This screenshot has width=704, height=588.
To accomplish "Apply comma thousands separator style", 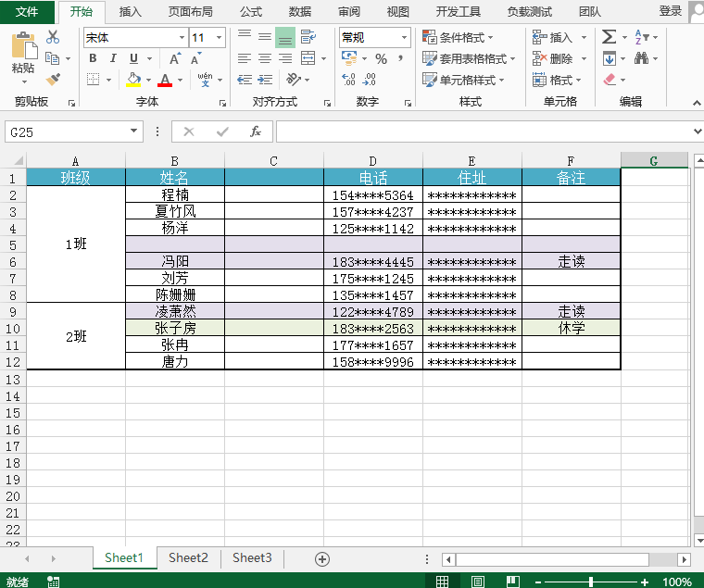I will (400, 58).
